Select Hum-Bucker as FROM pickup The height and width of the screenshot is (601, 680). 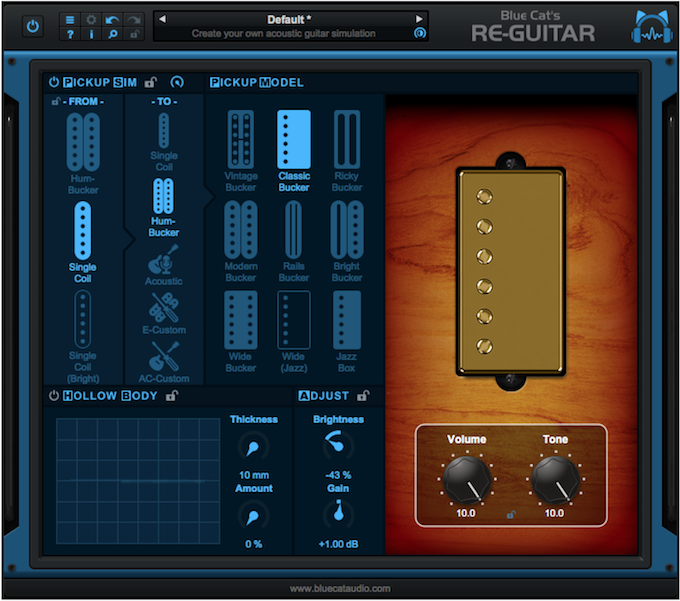coord(83,154)
